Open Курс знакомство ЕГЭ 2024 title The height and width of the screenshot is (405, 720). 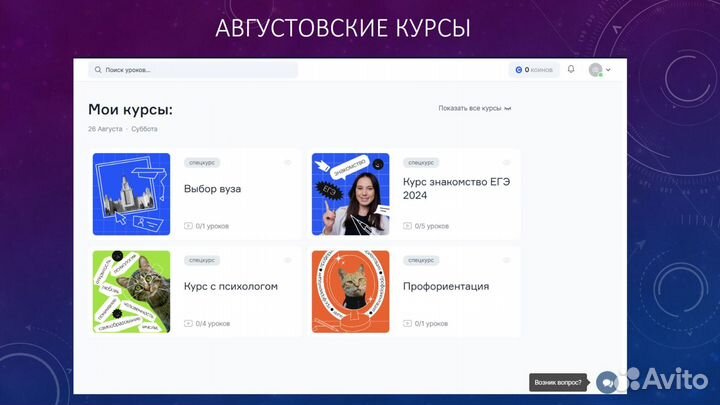(x=456, y=189)
